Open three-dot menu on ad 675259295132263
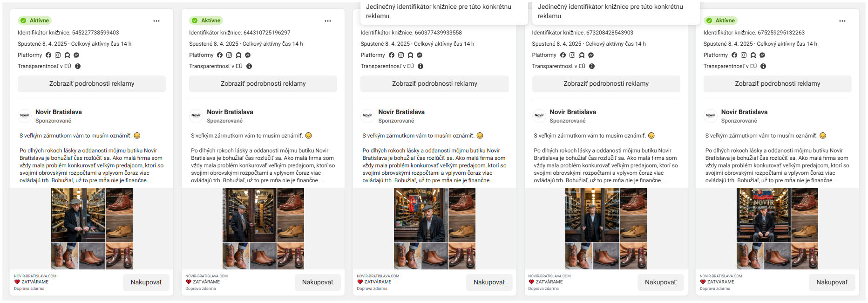 [x=842, y=21]
